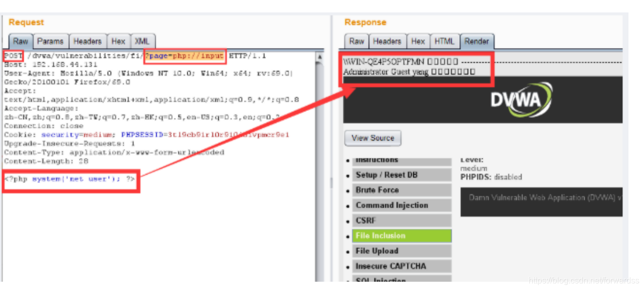Click the Content-Length: 28 line
Viewport: 644px width, 290px height.
(x=46, y=161)
